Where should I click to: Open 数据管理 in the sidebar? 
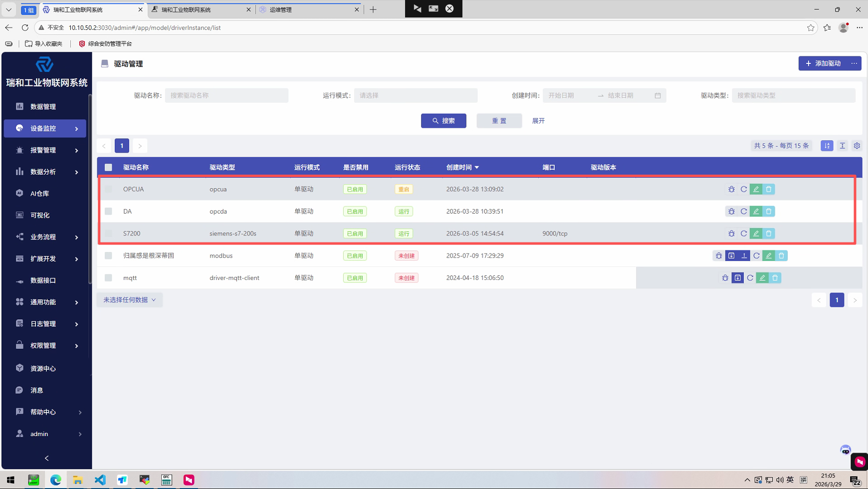[x=43, y=107]
